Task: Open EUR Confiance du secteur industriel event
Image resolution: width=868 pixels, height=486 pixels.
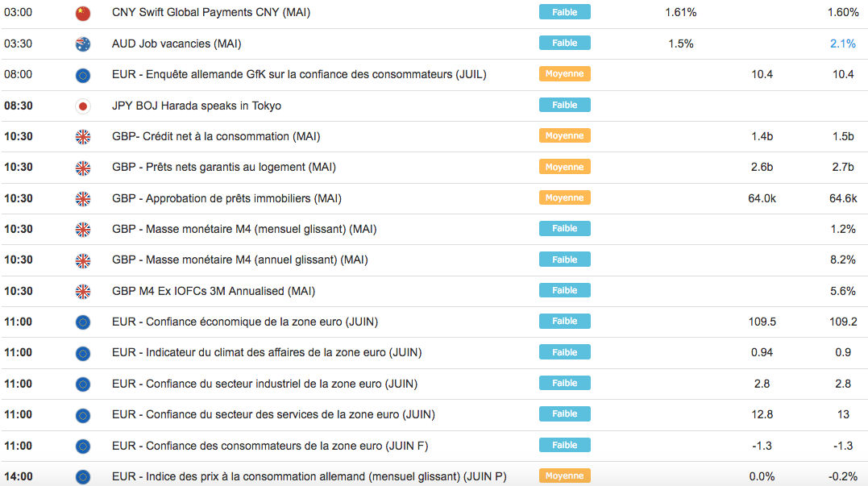Action: point(264,384)
